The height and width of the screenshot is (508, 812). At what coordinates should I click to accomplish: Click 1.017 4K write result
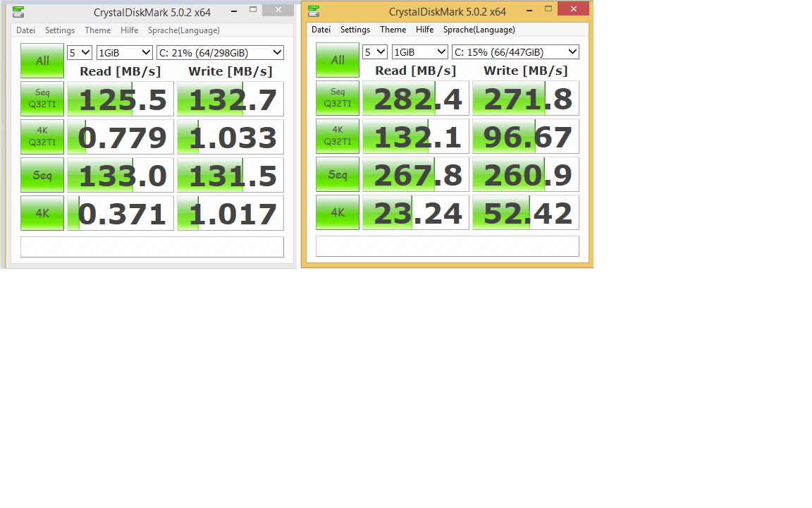(x=230, y=214)
